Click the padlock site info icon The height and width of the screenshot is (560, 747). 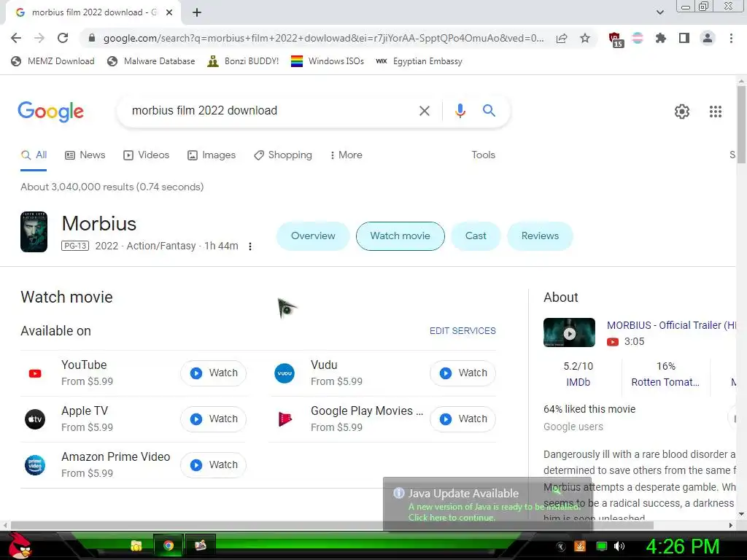[92, 38]
